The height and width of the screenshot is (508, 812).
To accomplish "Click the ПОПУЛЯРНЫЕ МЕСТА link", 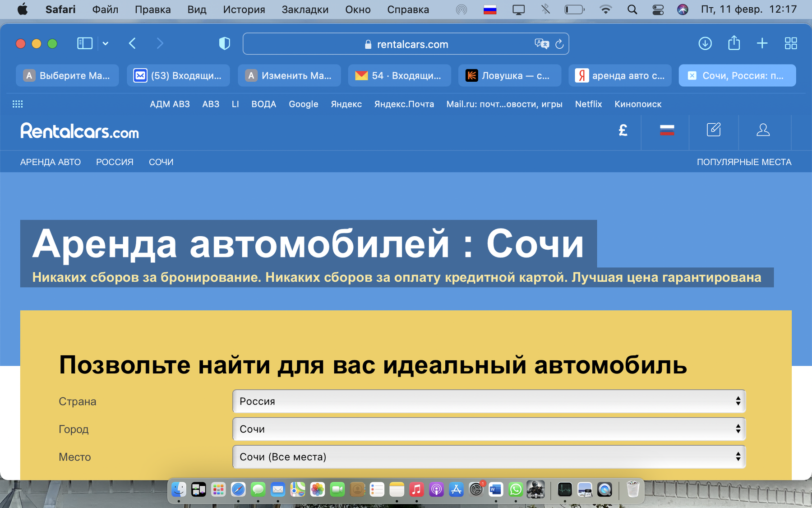I will pos(744,162).
